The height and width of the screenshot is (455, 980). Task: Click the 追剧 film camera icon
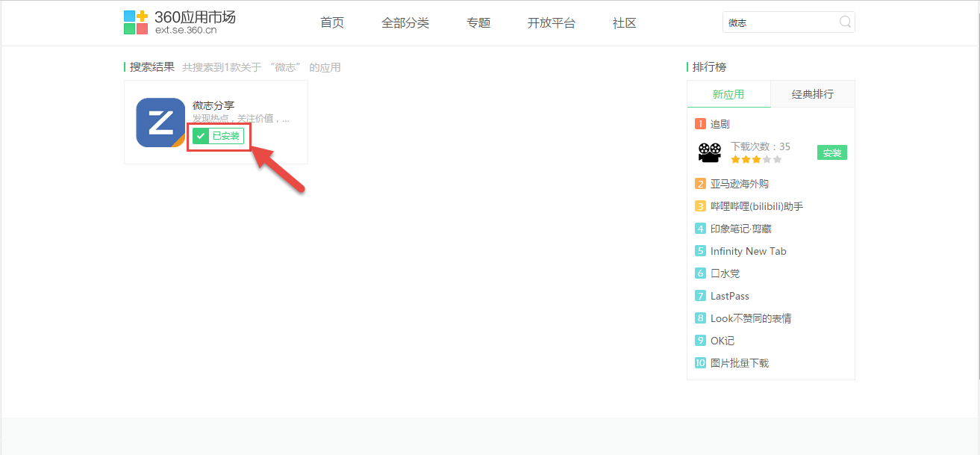click(x=710, y=152)
